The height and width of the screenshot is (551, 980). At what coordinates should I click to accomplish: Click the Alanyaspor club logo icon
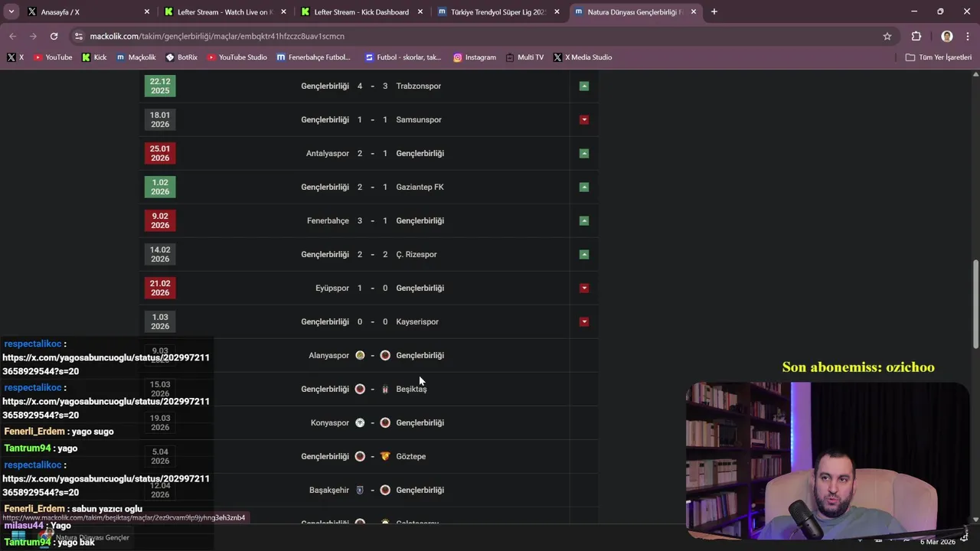click(360, 355)
